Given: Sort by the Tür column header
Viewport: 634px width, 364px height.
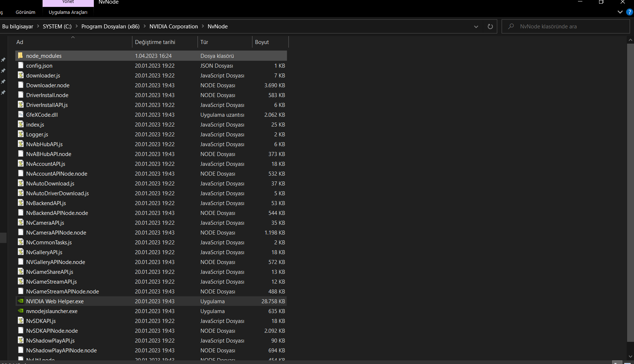Looking at the screenshot, I should coord(225,42).
